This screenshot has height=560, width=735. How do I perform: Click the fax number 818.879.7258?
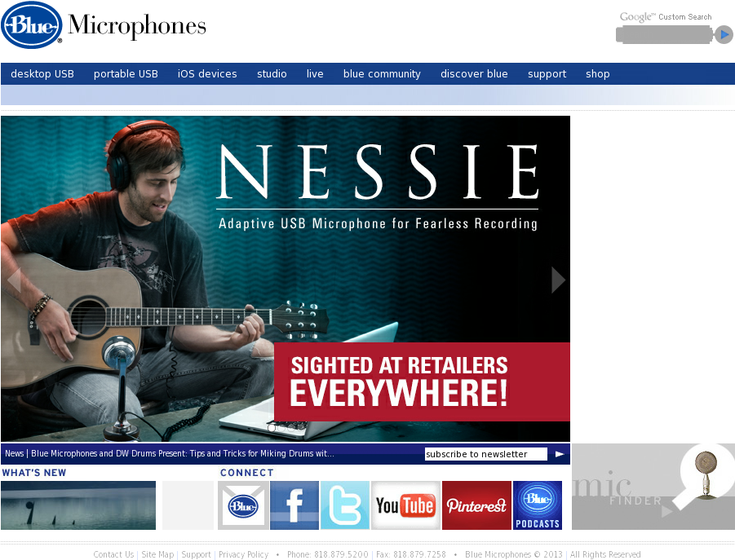pos(419,554)
